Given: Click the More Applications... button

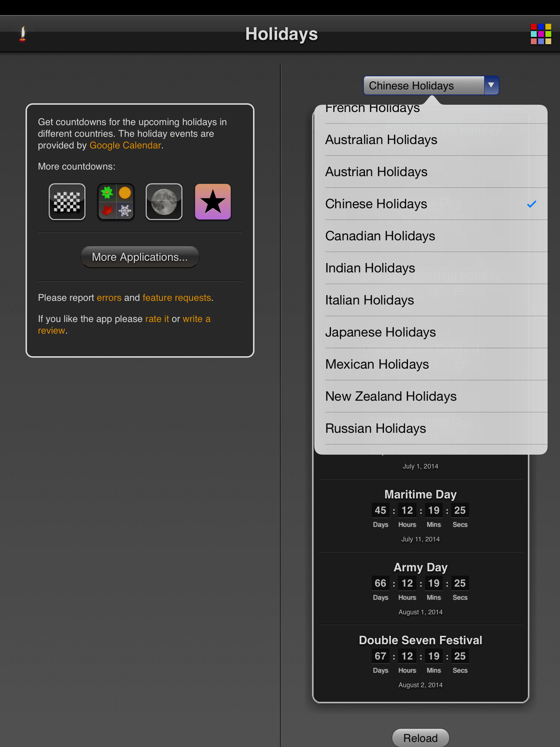Looking at the screenshot, I should (140, 257).
